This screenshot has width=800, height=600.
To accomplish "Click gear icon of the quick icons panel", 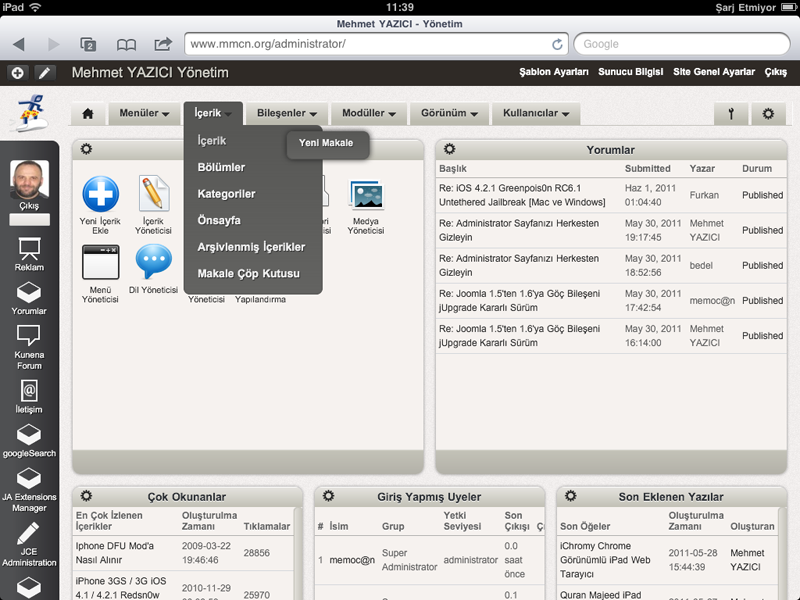I will [x=86, y=149].
